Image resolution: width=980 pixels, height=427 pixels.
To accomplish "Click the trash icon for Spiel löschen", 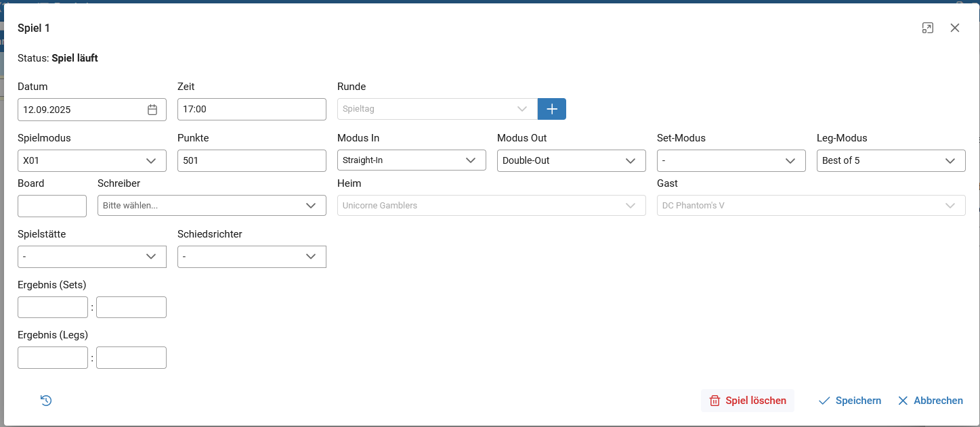I will [715, 401].
